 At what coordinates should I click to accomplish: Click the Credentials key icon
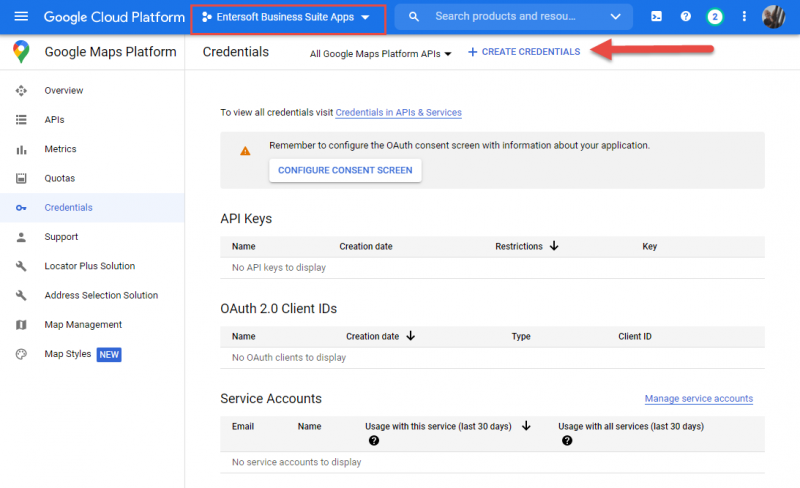(x=21, y=208)
